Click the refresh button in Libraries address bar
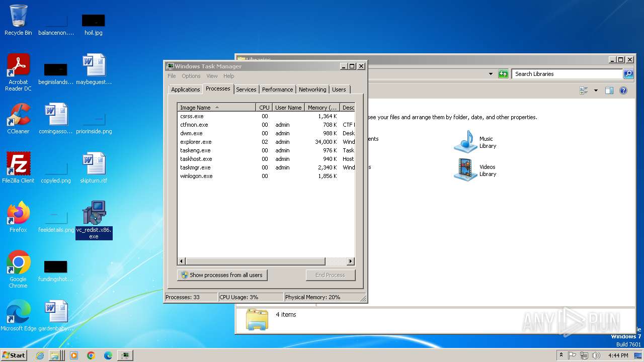This screenshot has width=644, height=362. [503, 74]
